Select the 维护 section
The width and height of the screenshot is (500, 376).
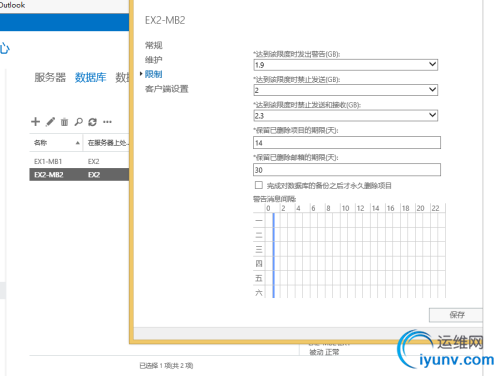tap(154, 60)
